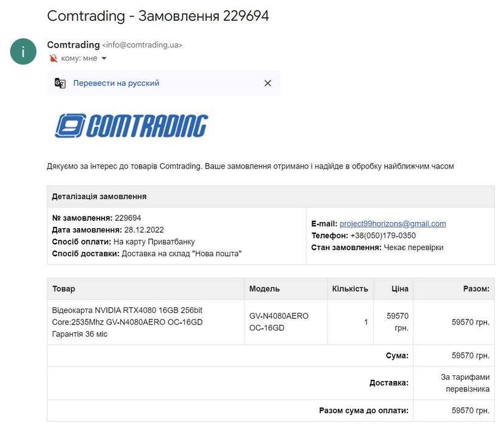This screenshot has height=426, width=504.
Task: Click sender name Comtrading
Action: [73, 44]
